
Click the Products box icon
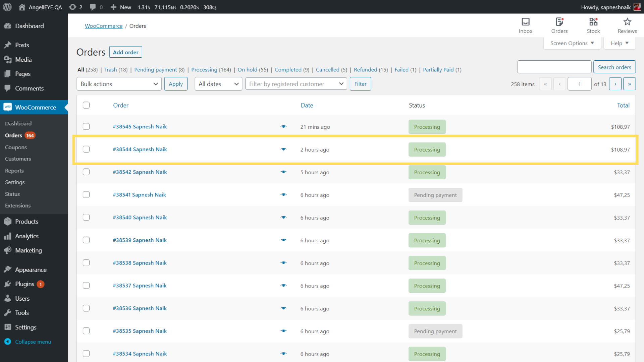click(x=8, y=221)
